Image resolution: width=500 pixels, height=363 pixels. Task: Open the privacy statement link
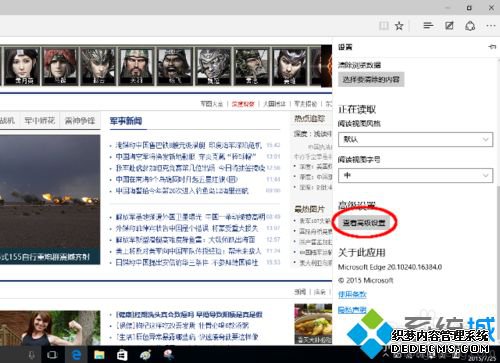coord(352,310)
